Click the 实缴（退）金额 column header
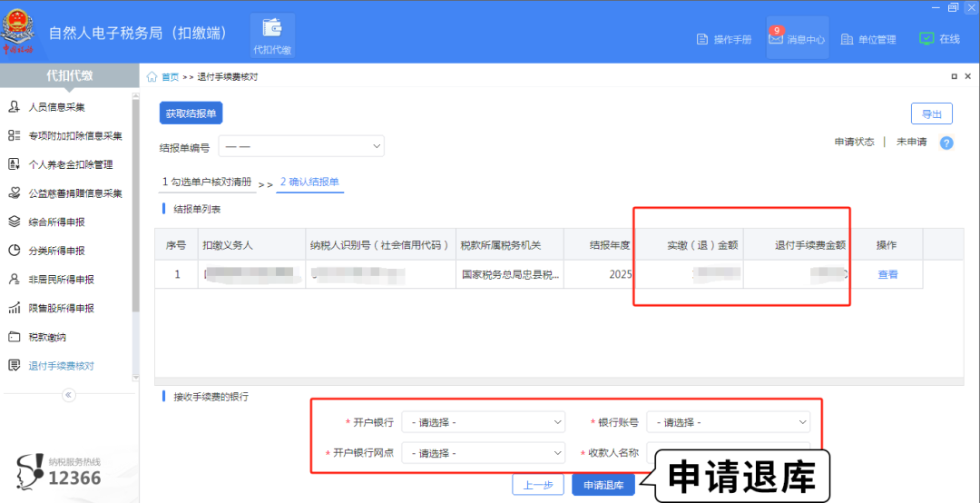 pos(690,244)
